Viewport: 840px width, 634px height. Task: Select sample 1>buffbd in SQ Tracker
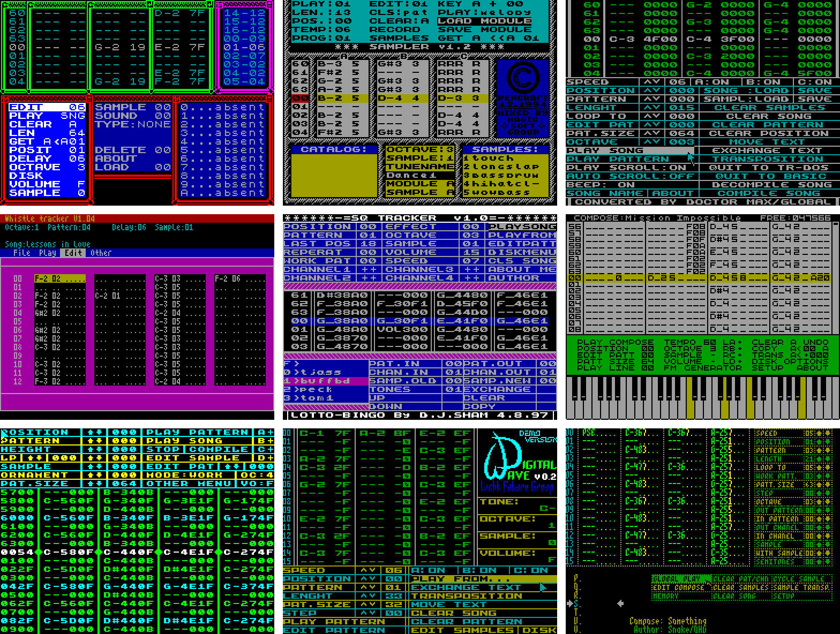(x=326, y=381)
